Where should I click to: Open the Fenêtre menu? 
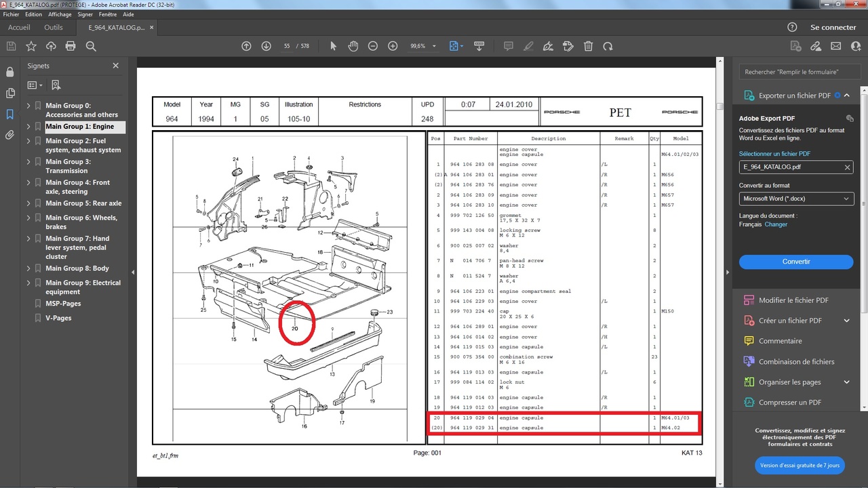tap(108, 14)
